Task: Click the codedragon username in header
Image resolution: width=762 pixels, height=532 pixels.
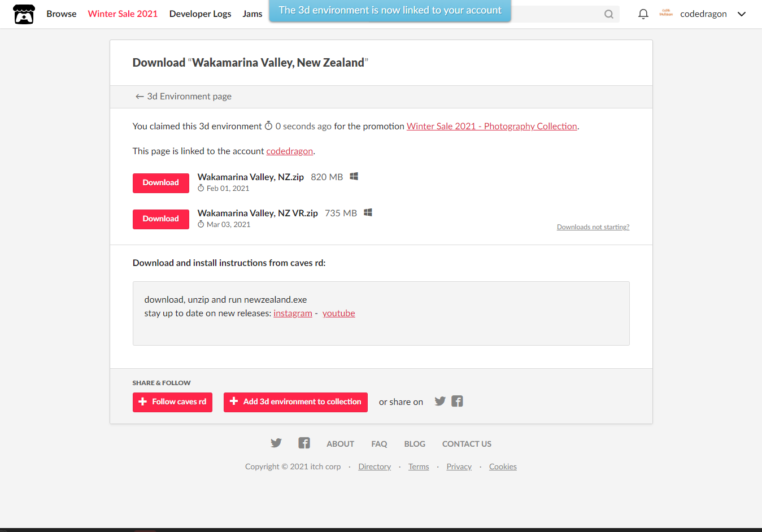Action: coord(703,14)
